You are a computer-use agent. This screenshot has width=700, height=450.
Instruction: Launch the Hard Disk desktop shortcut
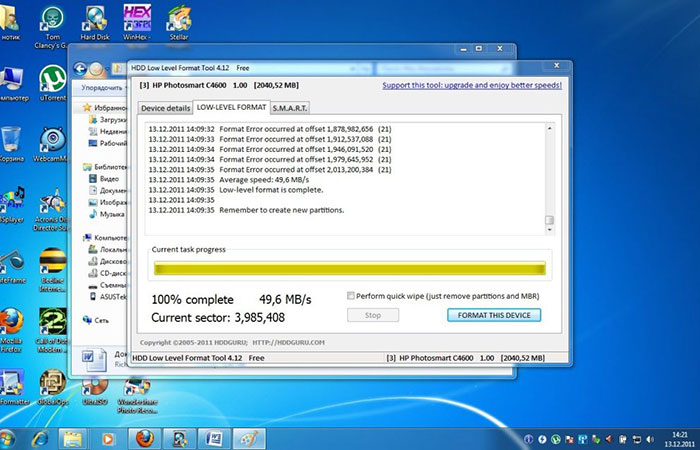(x=95, y=23)
